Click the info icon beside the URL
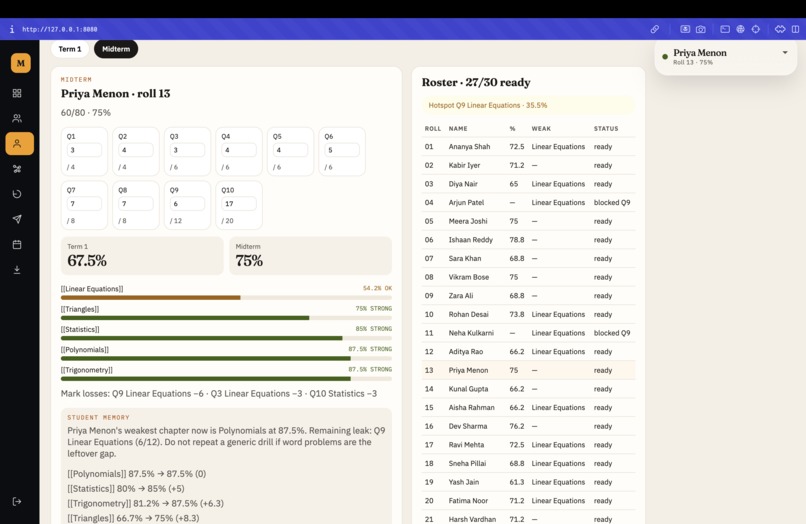806x524 pixels. pyautogui.click(x=12, y=29)
